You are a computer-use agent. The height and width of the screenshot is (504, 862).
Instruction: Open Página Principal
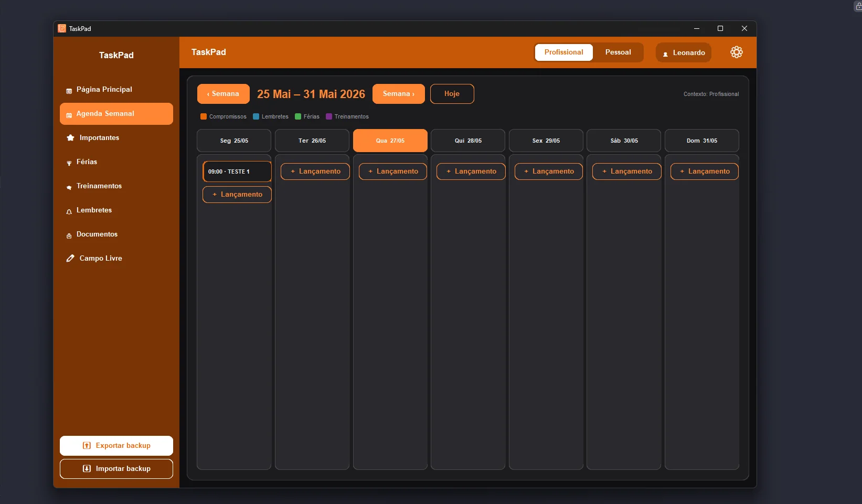[x=116, y=90]
